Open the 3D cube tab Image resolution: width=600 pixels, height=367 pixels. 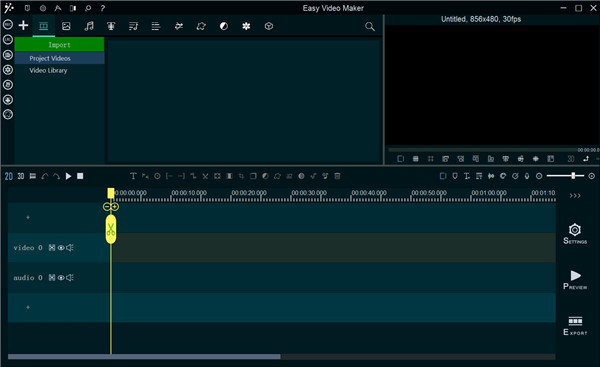(269, 26)
